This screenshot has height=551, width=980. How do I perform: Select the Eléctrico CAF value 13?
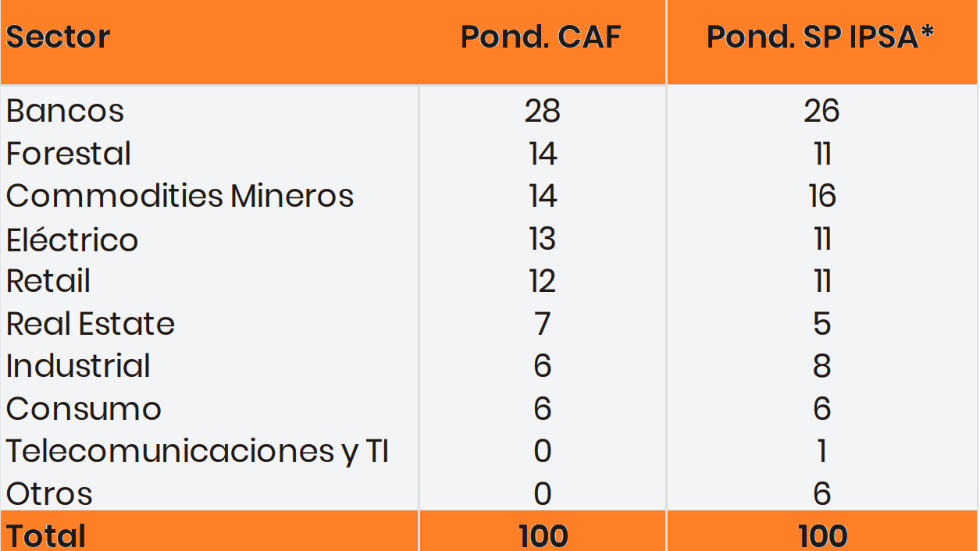point(543,239)
